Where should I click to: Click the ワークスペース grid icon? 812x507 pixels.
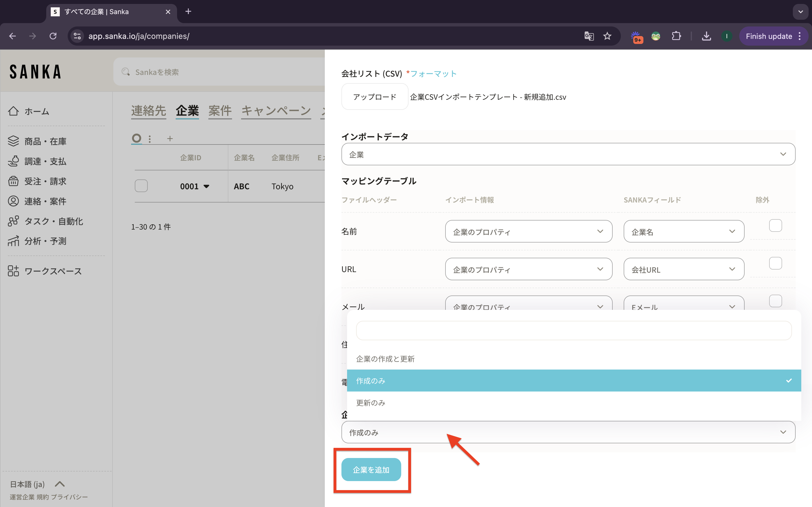(x=14, y=271)
